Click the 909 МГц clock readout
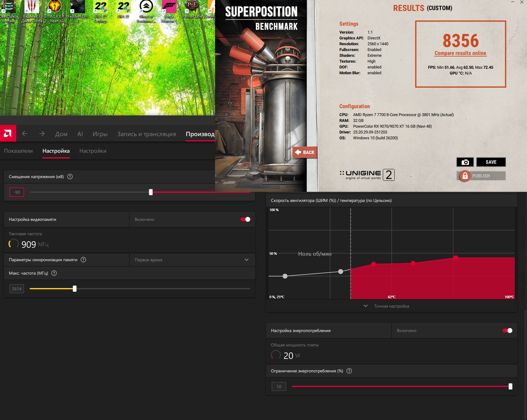This screenshot has height=420, width=527. pos(35,244)
